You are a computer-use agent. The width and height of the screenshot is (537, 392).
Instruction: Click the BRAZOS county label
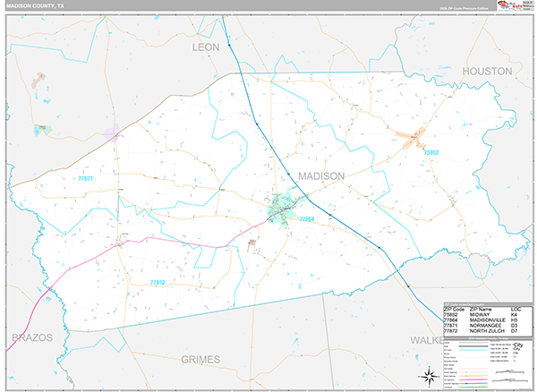click(x=32, y=337)
